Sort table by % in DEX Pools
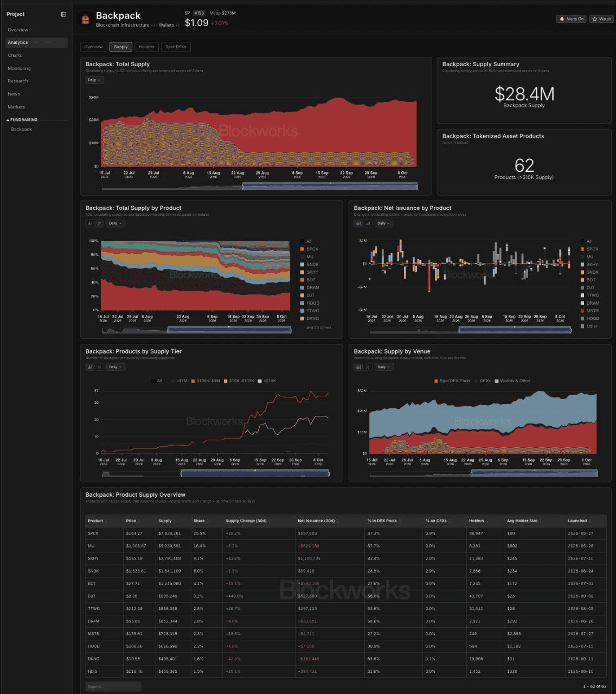616x694 pixels. point(384,521)
